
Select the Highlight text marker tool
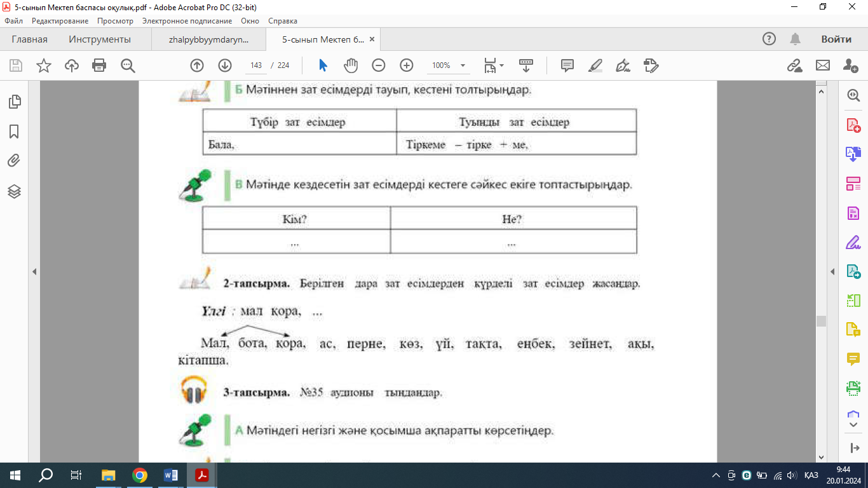[x=595, y=65]
